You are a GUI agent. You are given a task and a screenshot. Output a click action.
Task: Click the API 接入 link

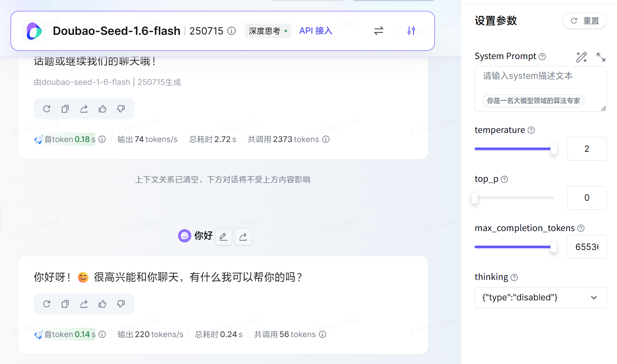pyautogui.click(x=316, y=31)
